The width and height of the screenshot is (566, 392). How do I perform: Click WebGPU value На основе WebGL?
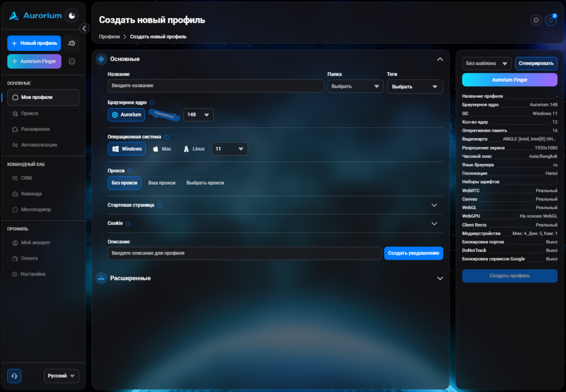[538, 216]
